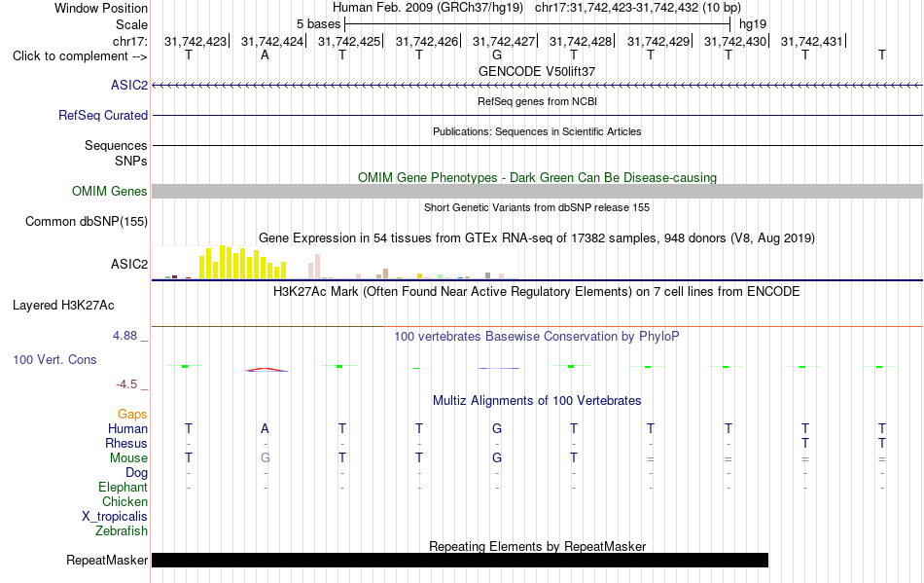Image resolution: width=924 pixels, height=583 pixels.
Task: Click the red negative PhyloP conservation peak
Action: [267, 370]
